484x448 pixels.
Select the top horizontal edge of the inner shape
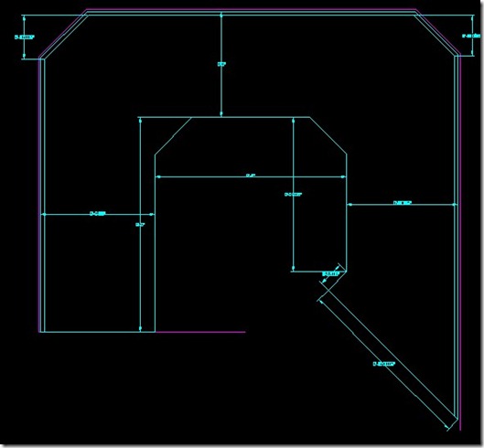[224, 117]
